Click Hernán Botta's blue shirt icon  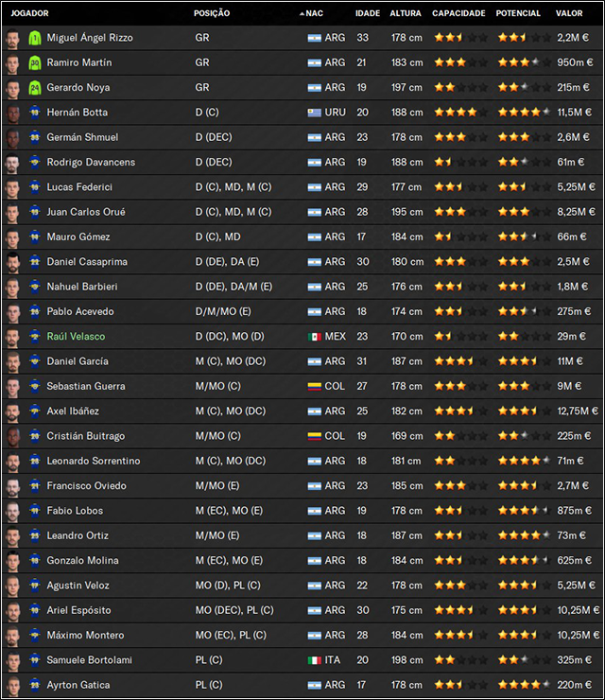35,113
